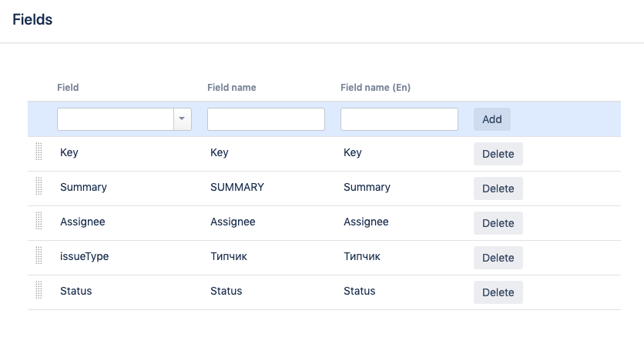Click the Типчик cell under Field name
The width and height of the screenshot is (644, 337).
pos(229,256)
